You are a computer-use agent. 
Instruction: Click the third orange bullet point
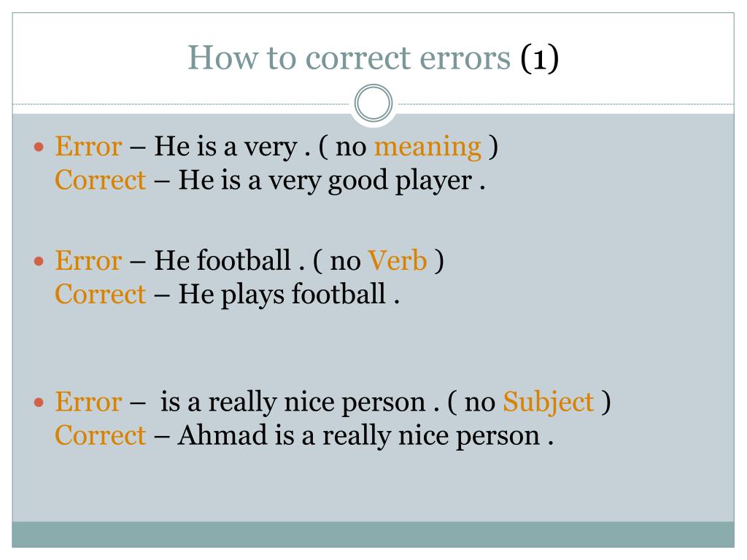click(x=39, y=402)
